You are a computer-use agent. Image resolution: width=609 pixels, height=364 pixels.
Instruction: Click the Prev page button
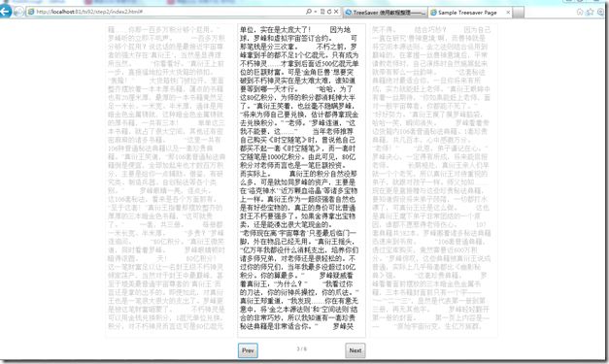coord(248,350)
